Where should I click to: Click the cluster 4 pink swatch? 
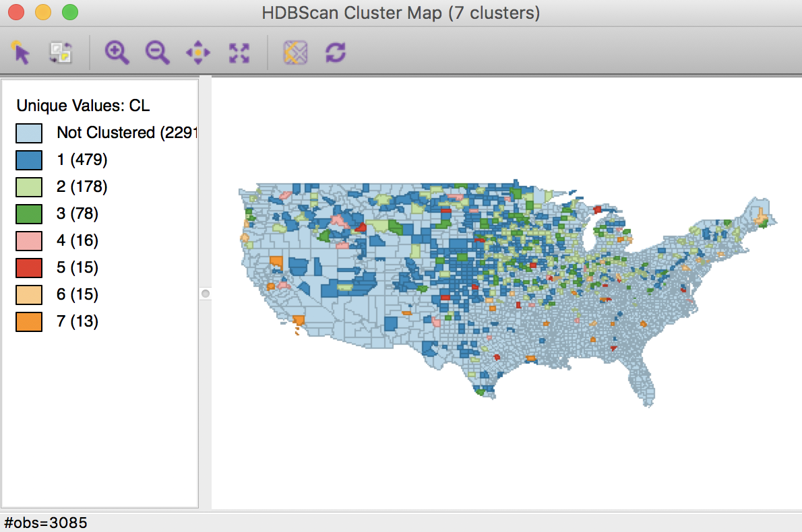[28, 240]
